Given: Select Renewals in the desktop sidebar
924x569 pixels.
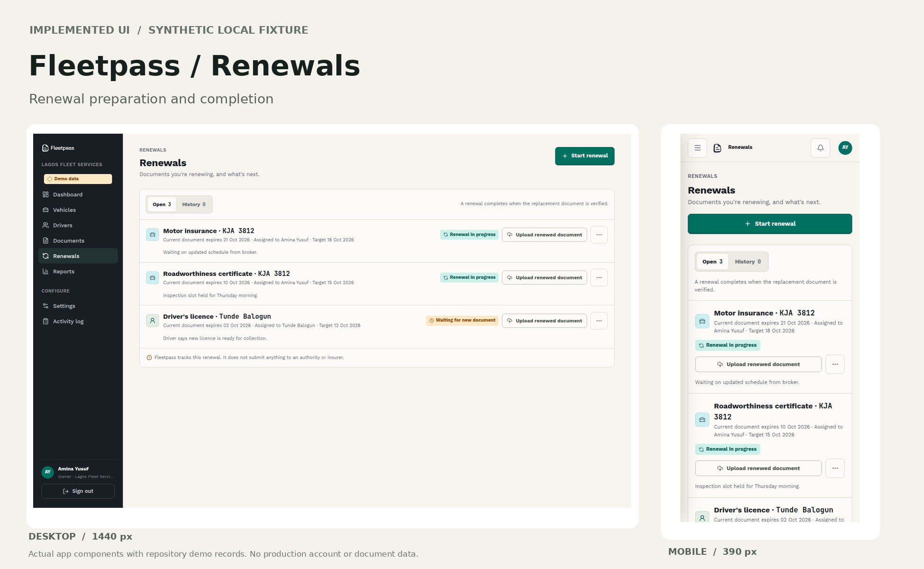Looking at the screenshot, I should 78,256.
